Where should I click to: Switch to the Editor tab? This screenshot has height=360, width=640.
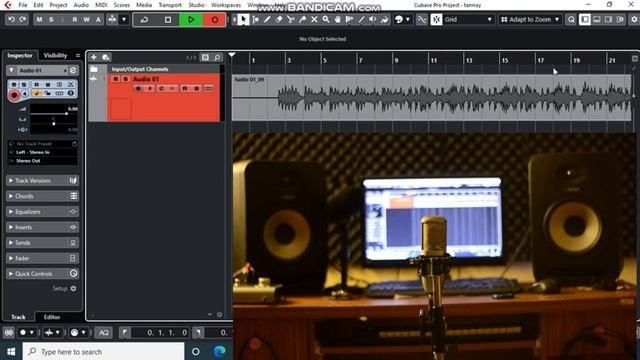52,317
